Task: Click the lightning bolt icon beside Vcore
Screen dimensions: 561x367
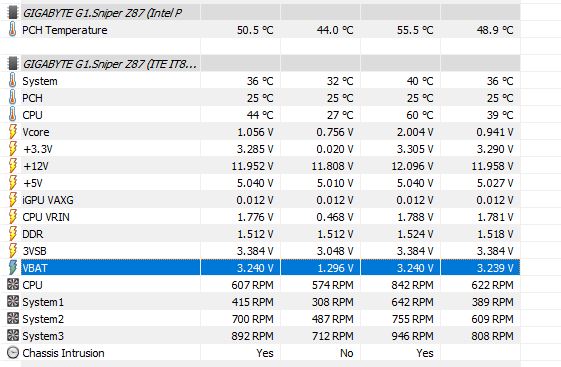Action: (13, 132)
